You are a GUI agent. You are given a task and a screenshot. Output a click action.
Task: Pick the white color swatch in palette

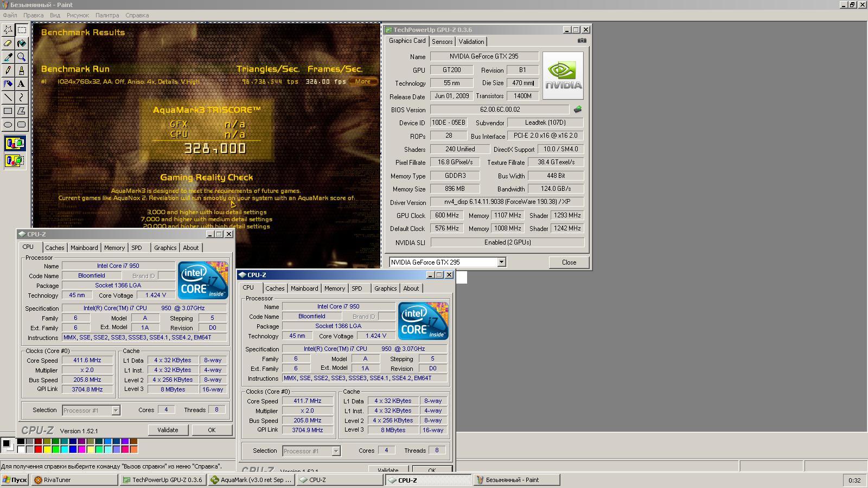(x=21, y=449)
